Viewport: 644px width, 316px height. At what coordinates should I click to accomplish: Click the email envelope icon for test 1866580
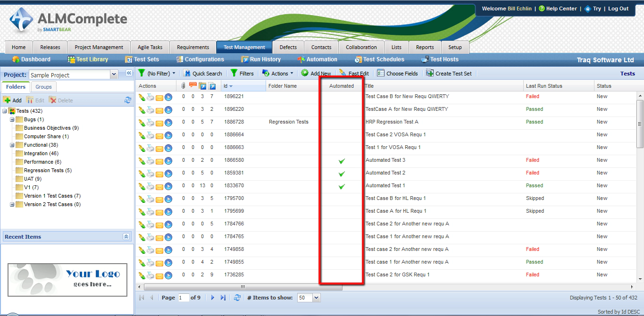tap(159, 161)
